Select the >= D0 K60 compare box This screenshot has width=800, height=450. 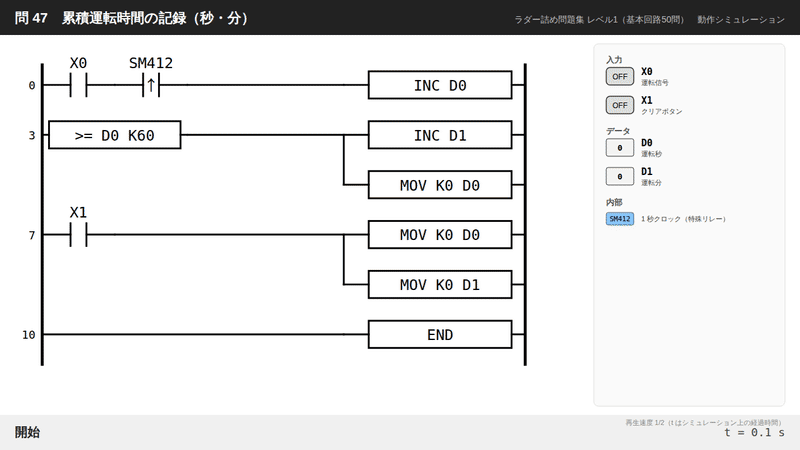(x=115, y=135)
